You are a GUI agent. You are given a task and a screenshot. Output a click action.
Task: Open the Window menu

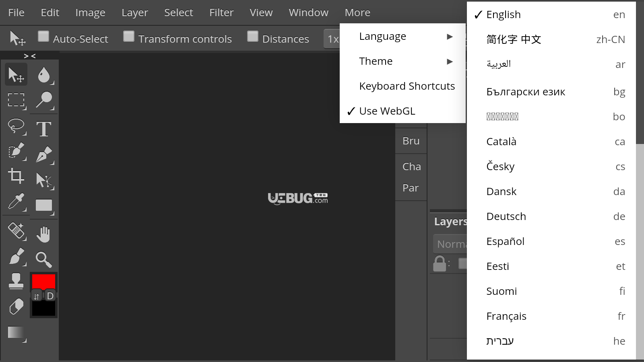point(309,12)
